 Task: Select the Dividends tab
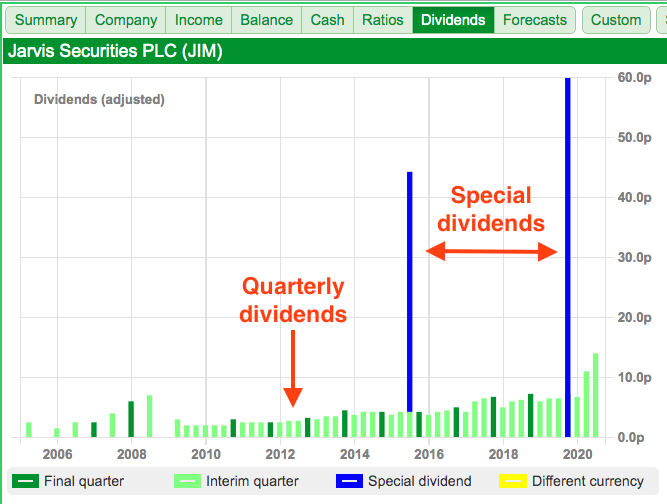(453, 20)
